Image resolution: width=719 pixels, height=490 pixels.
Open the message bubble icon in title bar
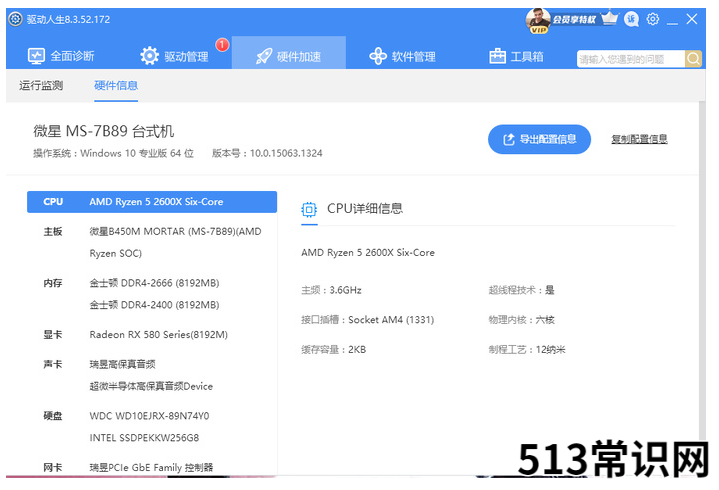(631, 19)
